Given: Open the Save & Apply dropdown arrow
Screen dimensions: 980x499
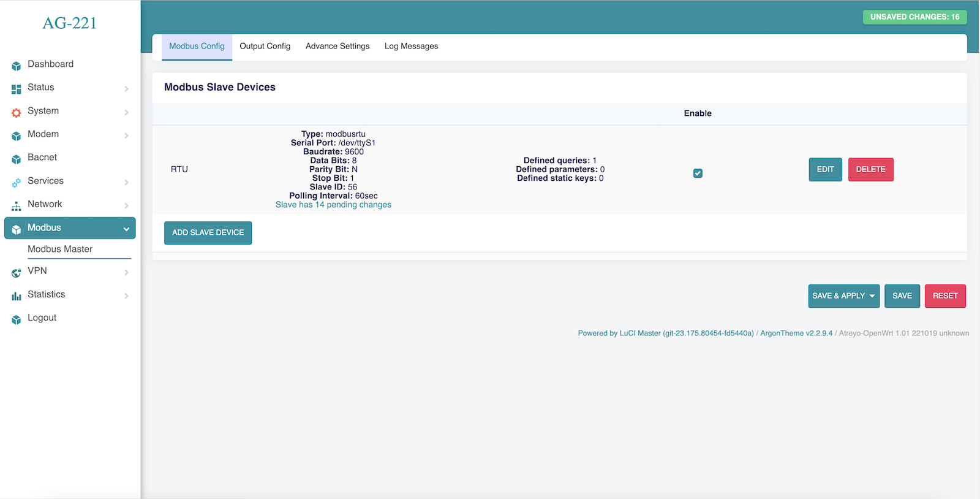Looking at the screenshot, I should point(872,296).
